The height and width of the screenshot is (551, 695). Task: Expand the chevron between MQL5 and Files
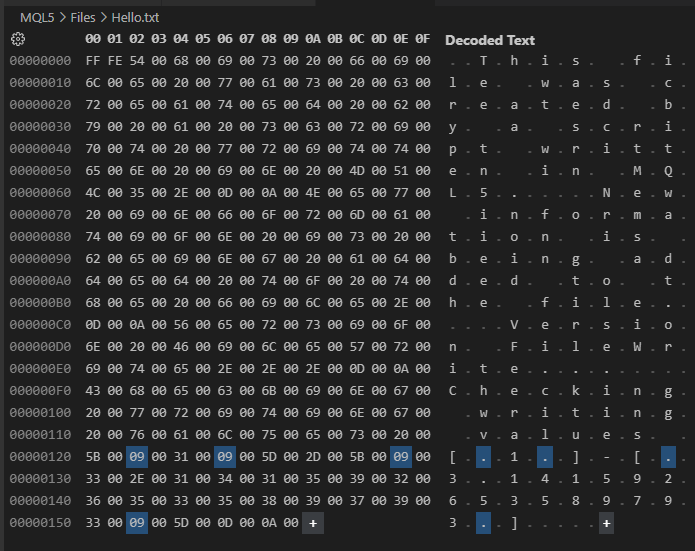[x=62, y=18]
